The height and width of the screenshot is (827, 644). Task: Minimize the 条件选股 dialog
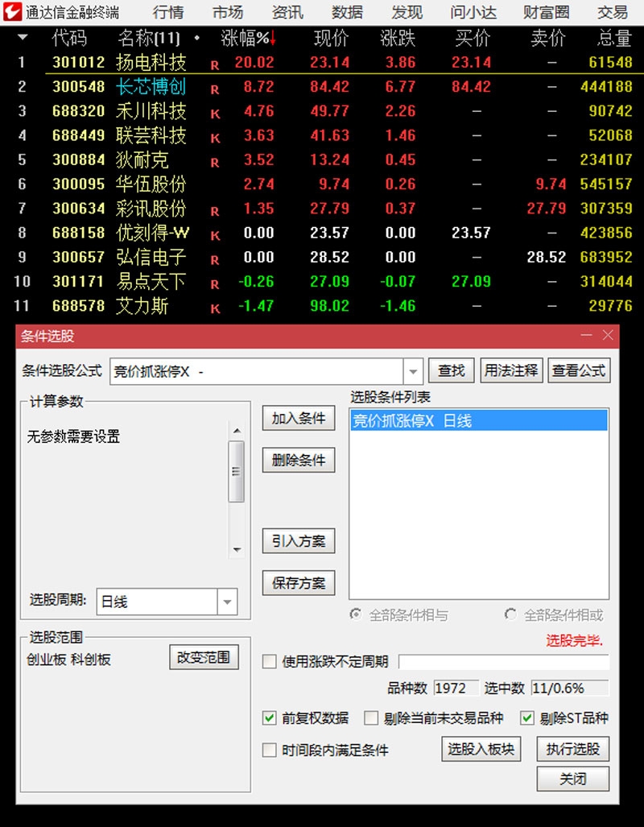[x=586, y=336]
